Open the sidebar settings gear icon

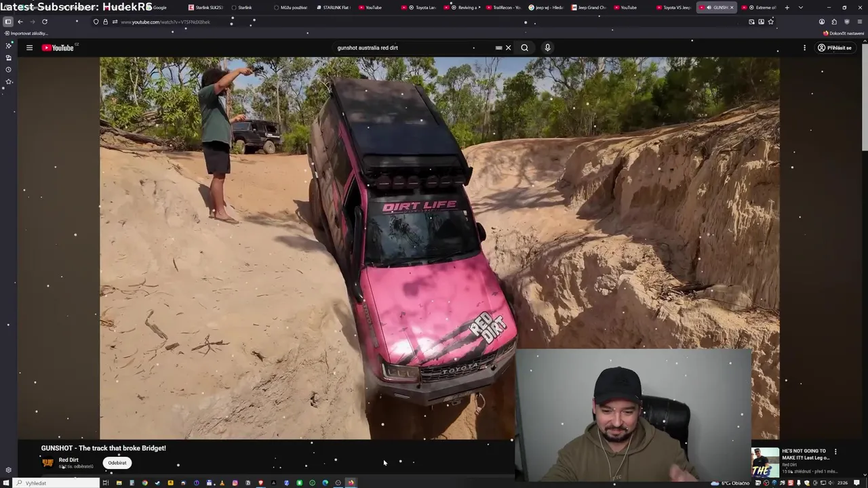coord(8,470)
